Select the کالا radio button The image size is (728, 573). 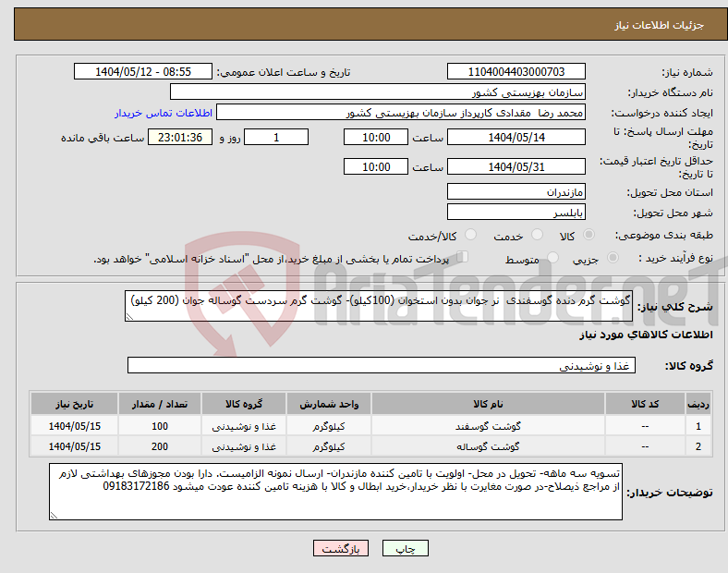pyautogui.click(x=588, y=235)
